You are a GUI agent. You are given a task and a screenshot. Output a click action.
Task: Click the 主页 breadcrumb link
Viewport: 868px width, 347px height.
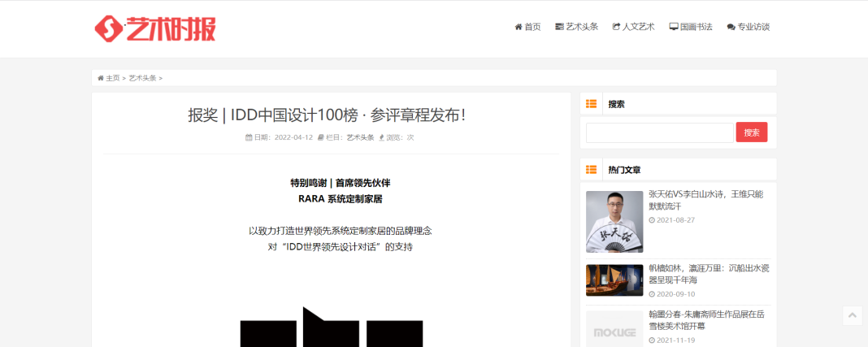click(x=113, y=78)
